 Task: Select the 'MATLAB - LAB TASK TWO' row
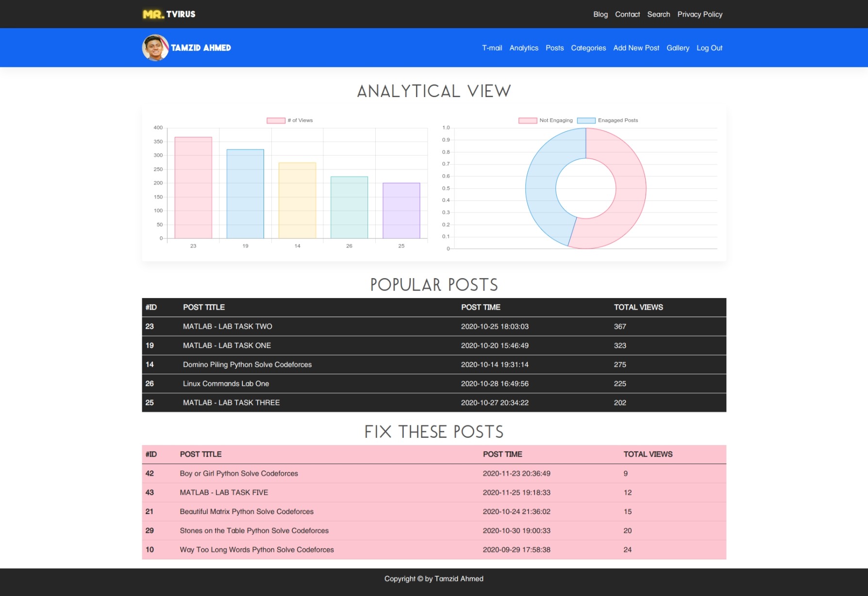point(434,327)
